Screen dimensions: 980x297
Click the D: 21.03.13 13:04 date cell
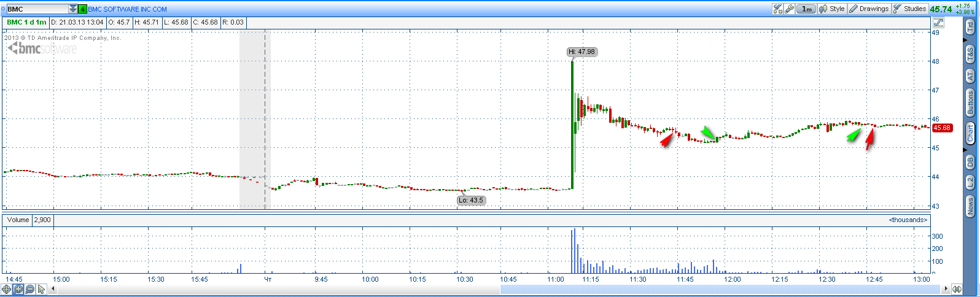coord(77,22)
